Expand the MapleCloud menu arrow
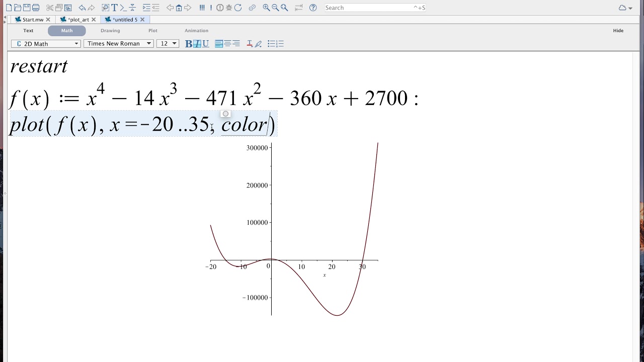 pyautogui.click(x=630, y=8)
